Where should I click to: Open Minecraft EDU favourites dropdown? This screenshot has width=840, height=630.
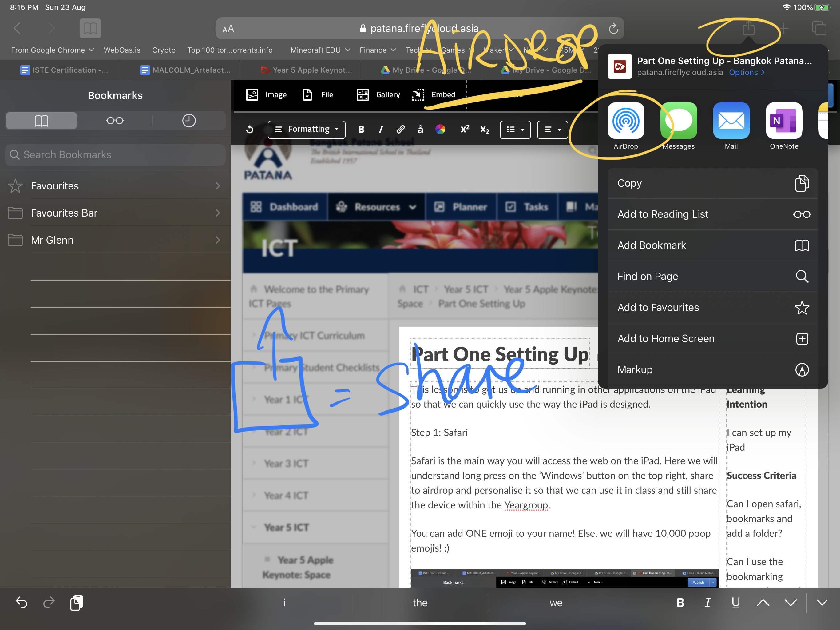pos(320,50)
